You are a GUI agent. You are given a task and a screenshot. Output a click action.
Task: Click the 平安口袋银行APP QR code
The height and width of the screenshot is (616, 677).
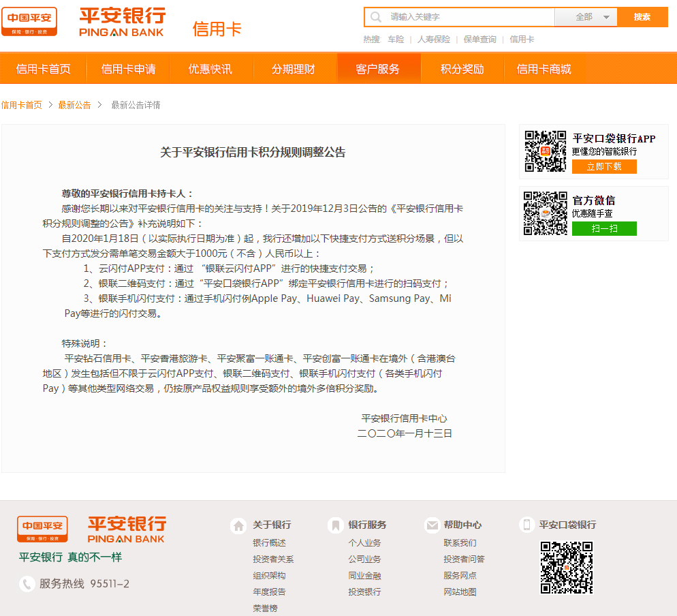[x=546, y=151]
